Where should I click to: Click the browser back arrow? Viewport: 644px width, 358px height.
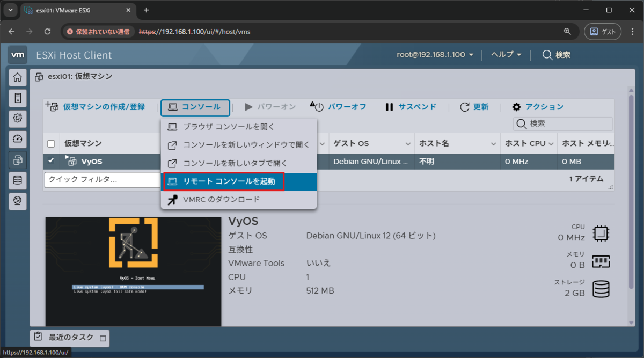point(12,32)
